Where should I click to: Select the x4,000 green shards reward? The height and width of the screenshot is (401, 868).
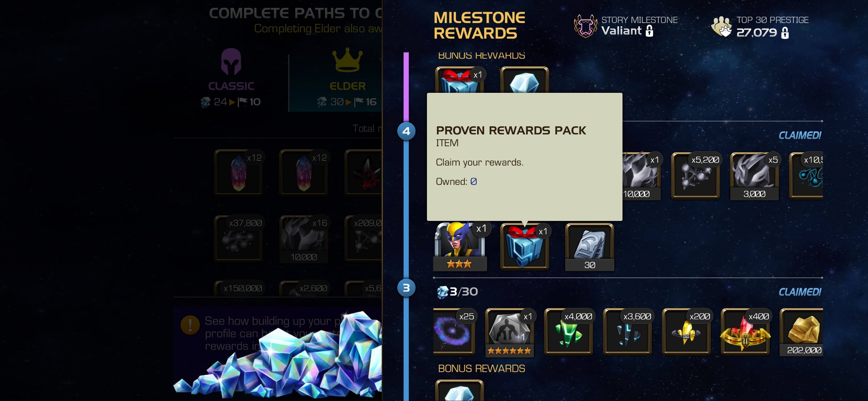click(569, 332)
